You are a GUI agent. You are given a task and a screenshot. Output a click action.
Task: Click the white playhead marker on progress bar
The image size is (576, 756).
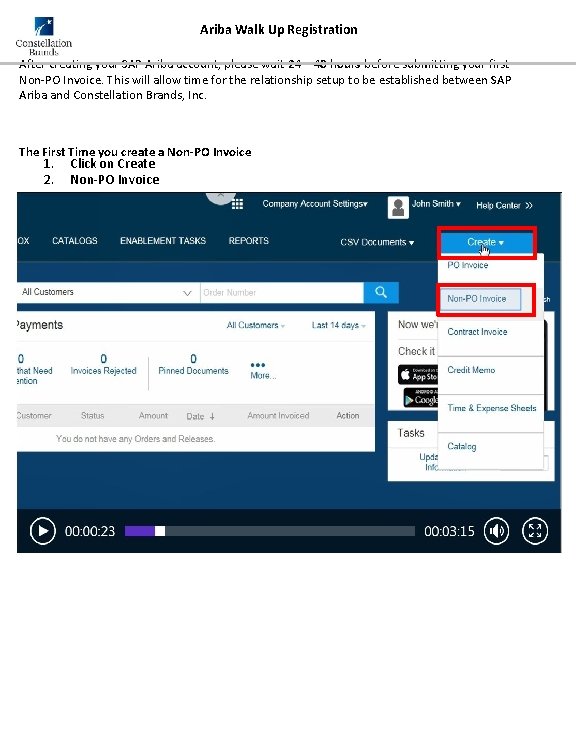click(160, 531)
